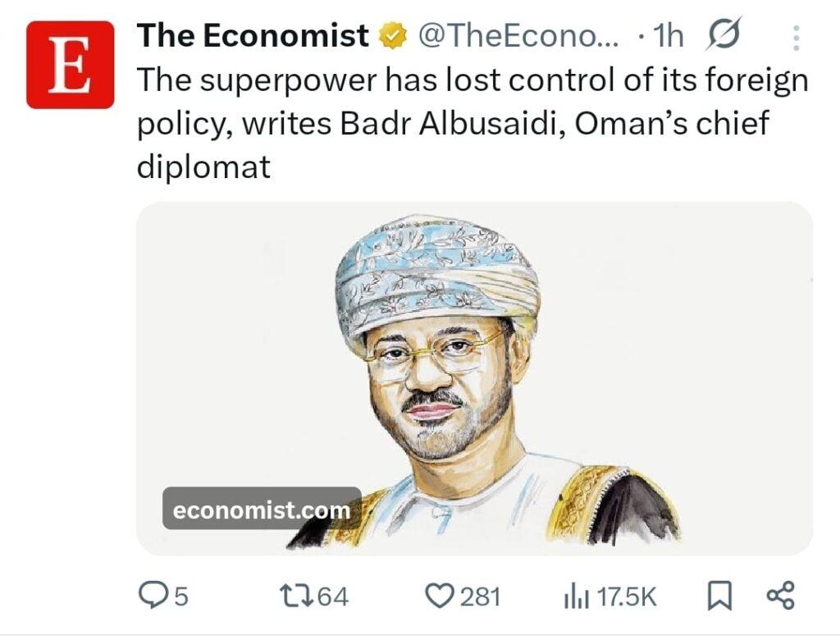Screen dimensions: 840x640
Task: Open the tweet text about foreign policy
Action: (472, 123)
